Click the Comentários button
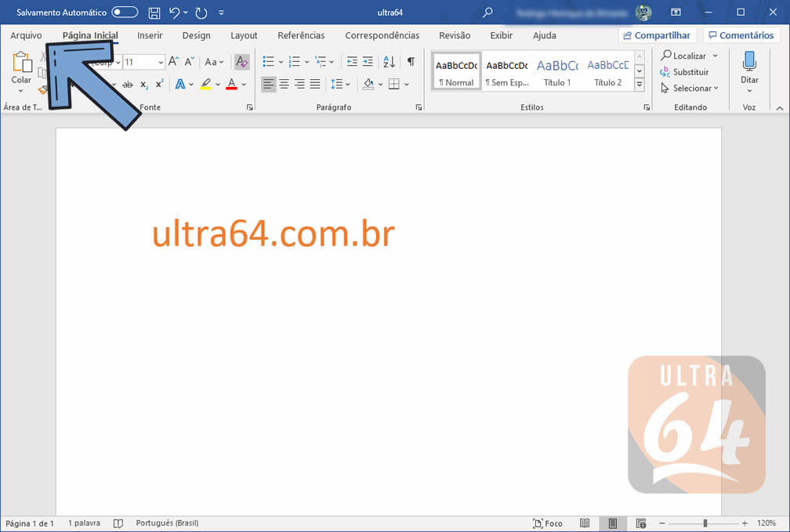 (x=741, y=35)
